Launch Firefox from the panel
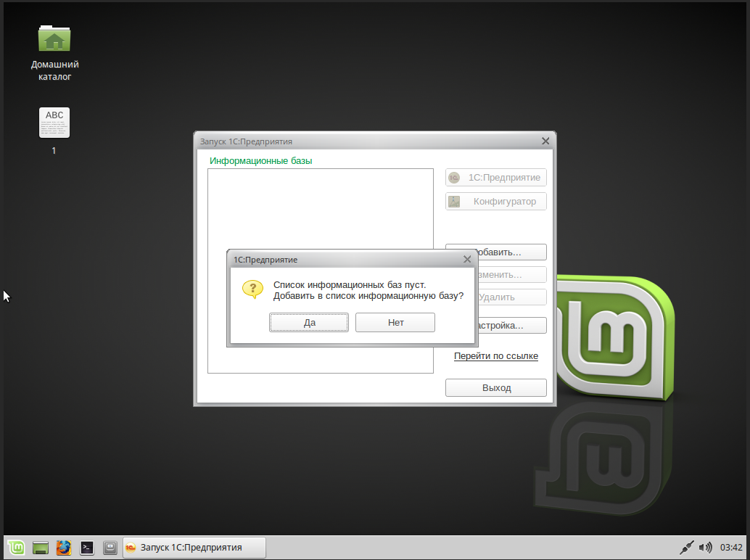Image resolution: width=750 pixels, height=560 pixels. point(64,548)
